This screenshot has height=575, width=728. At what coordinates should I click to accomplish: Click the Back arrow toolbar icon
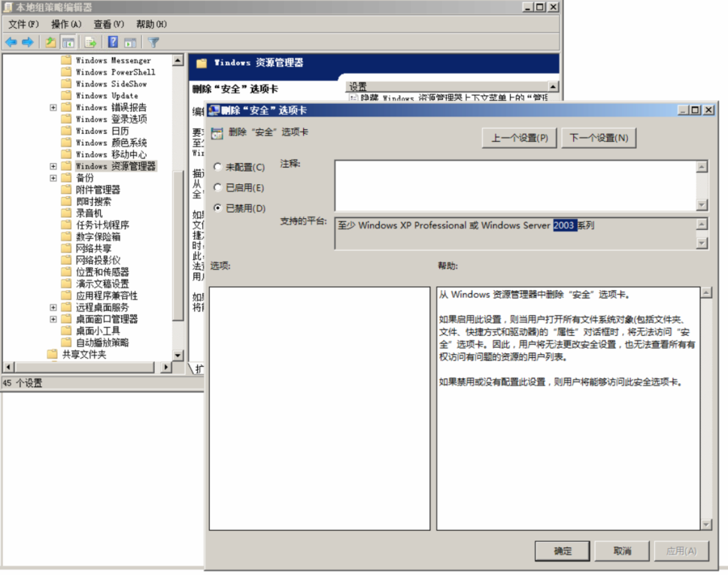pos(11,42)
